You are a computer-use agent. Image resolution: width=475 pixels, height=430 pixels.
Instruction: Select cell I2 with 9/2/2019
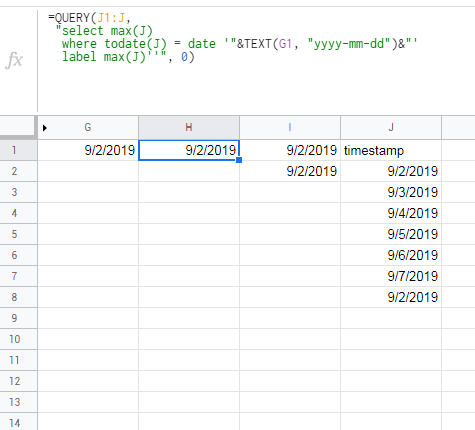[290, 171]
